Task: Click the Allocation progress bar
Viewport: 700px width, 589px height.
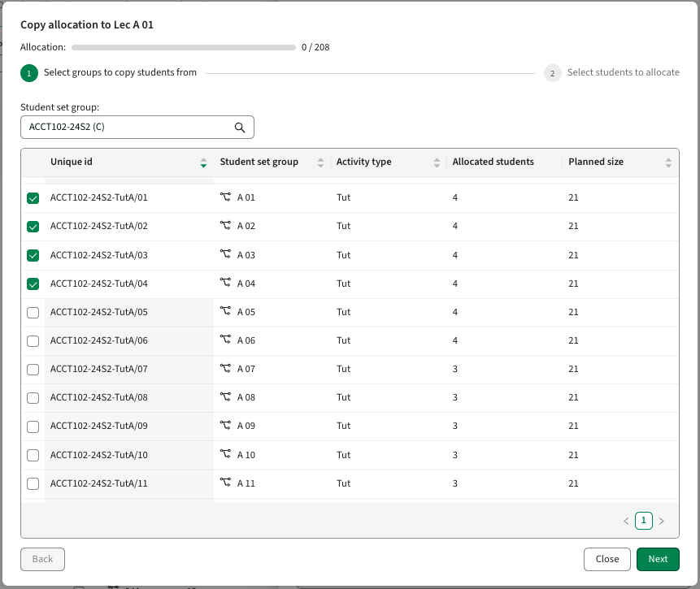Action: [x=184, y=47]
